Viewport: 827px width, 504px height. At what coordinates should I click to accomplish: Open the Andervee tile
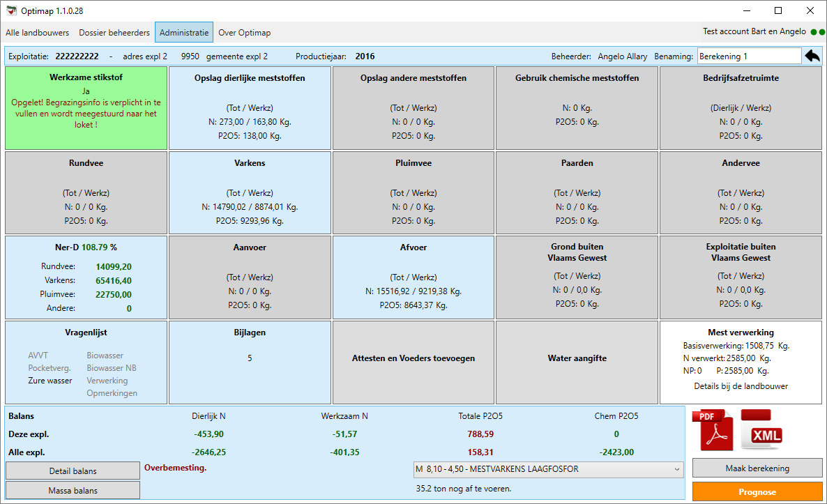click(741, 193)
